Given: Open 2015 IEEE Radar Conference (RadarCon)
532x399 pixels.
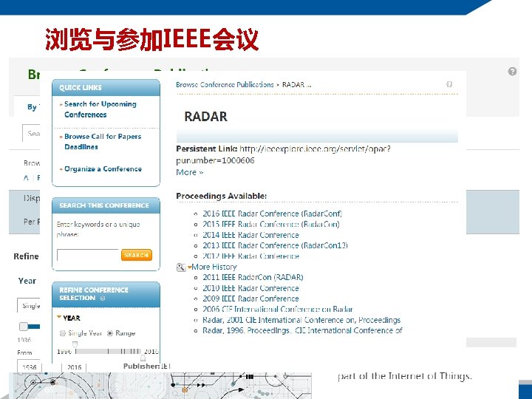Looking at the screenshot, I should [270, 225].
